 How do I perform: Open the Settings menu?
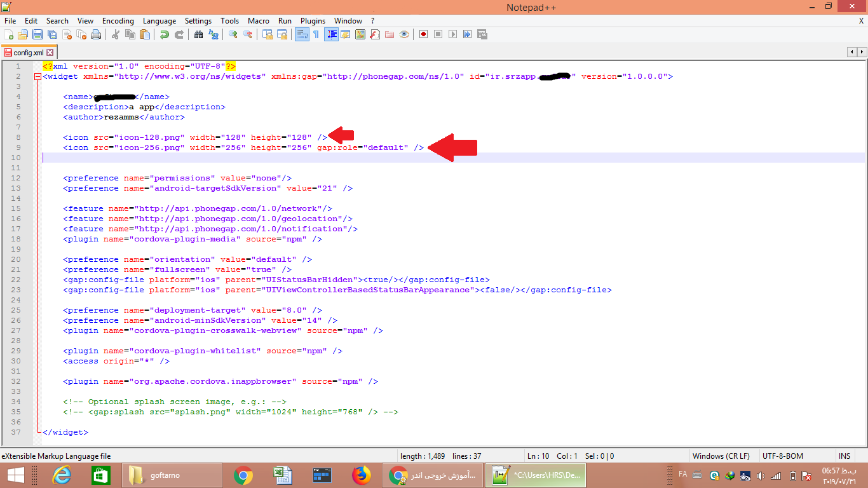[198, 21]
